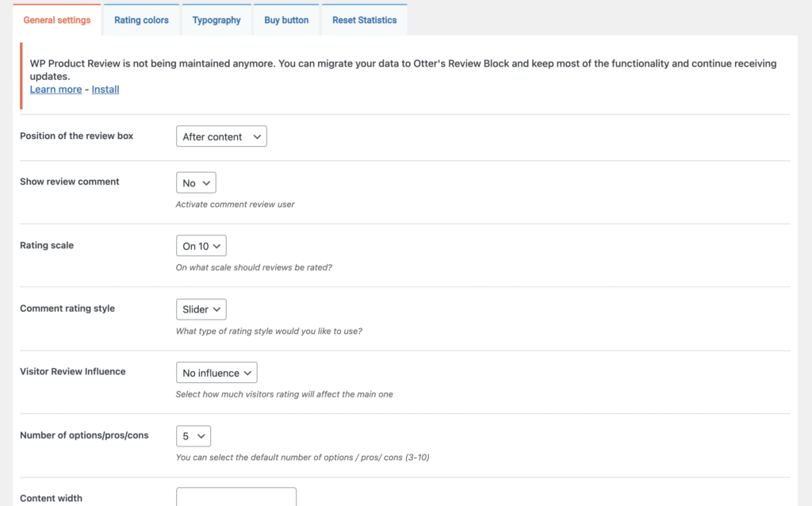Open the No influence dropdown

216,373
